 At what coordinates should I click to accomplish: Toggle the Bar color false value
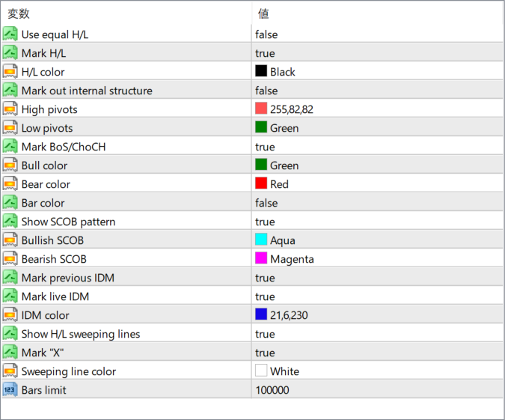[x=266, y=203]
